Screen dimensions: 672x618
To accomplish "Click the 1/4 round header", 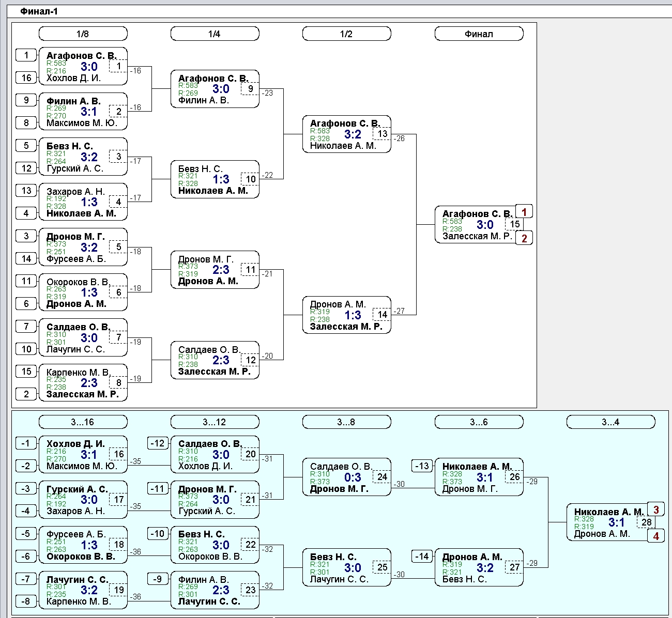I will pyautogui.click(x=215, y=34).
